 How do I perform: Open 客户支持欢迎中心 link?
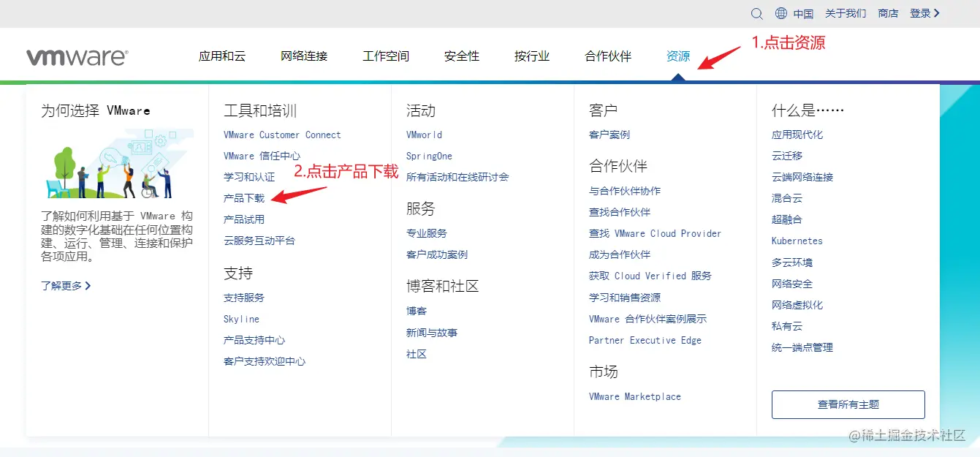[265, 361]
